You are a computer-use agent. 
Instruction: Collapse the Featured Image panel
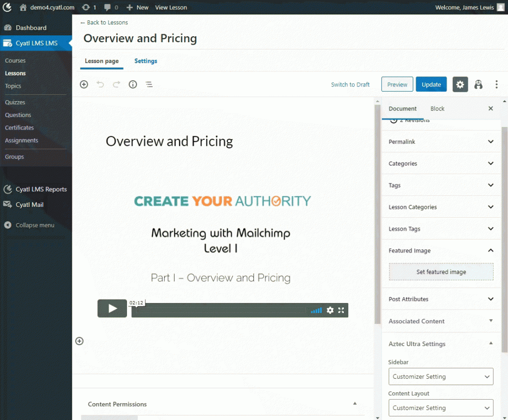coord(441,250)
